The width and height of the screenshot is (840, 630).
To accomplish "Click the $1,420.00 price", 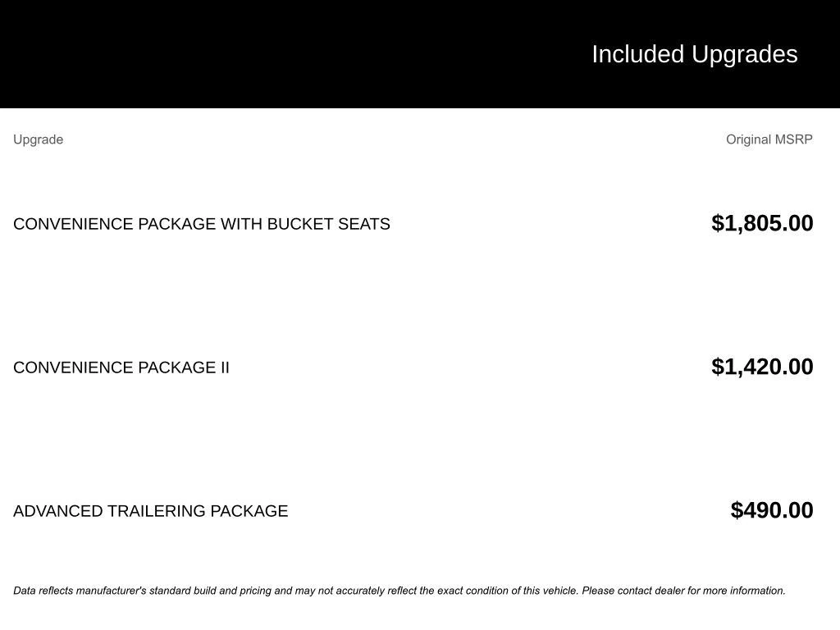I will tap(762, 367).
